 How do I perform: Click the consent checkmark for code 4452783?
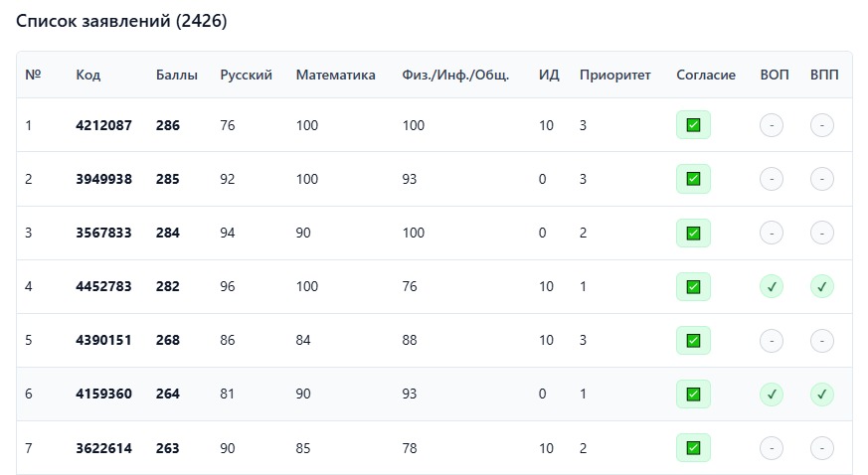click(693, 287)
